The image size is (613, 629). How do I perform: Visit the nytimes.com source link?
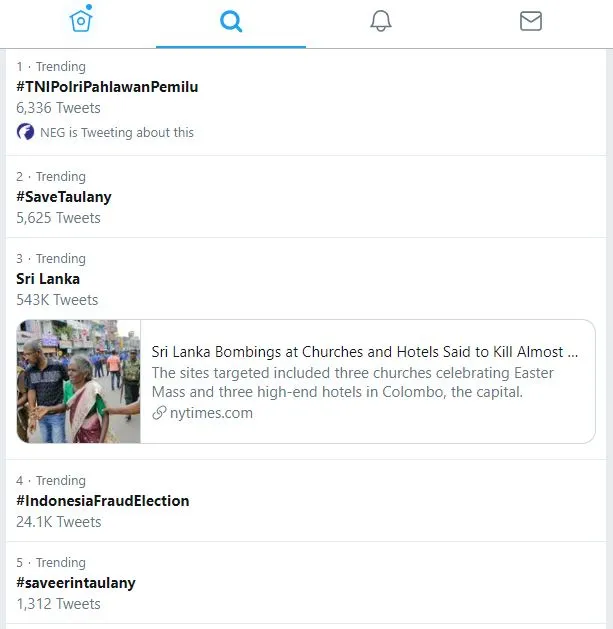point(211,413)
